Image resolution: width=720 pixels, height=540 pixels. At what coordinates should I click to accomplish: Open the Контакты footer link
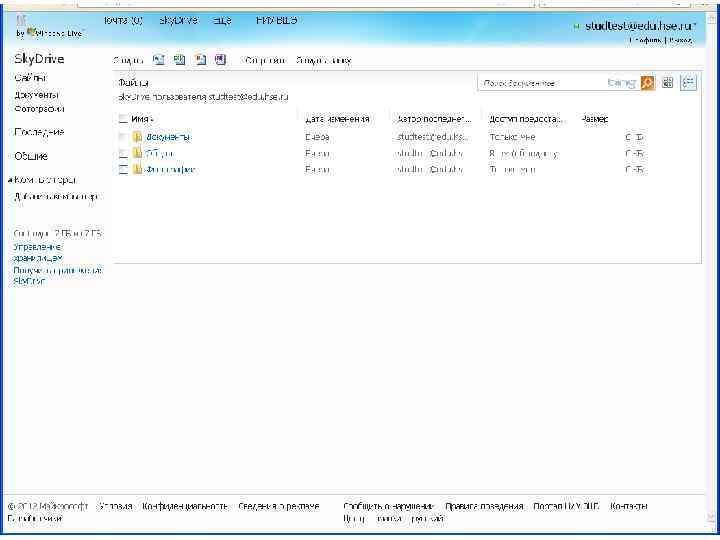pos(629,506)
